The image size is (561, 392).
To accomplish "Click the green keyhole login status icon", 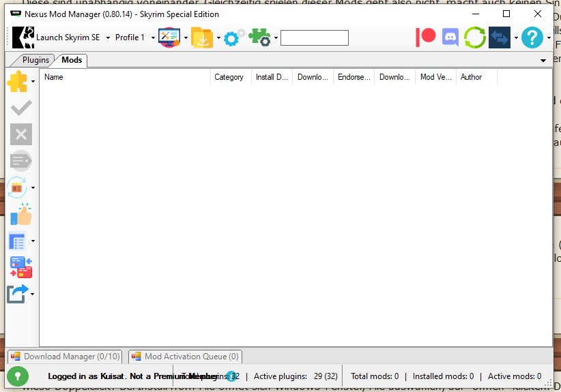I will (17, 376).
